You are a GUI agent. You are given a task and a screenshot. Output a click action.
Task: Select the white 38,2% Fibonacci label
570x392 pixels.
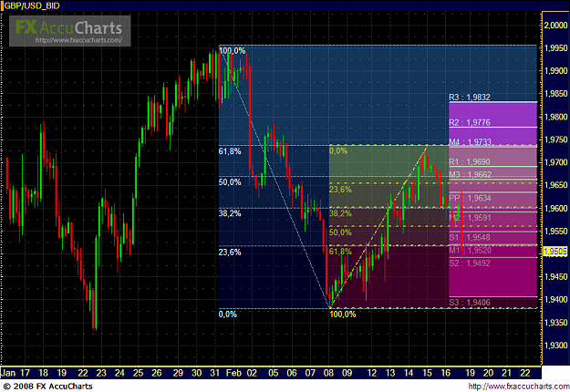230,213
